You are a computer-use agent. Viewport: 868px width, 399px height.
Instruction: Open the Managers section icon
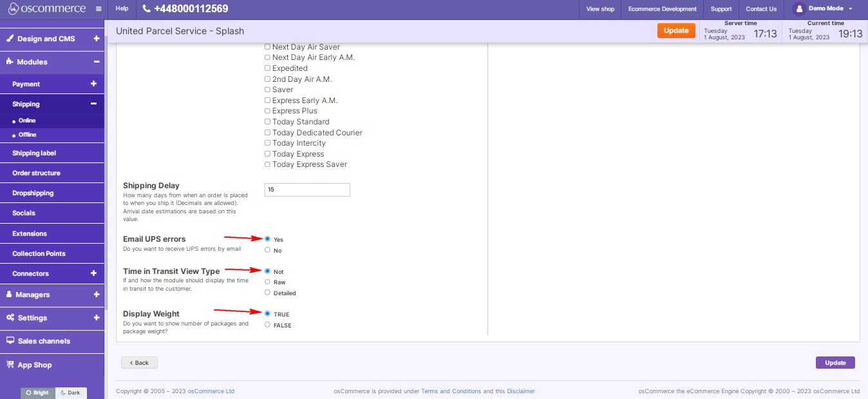[10, 295]
